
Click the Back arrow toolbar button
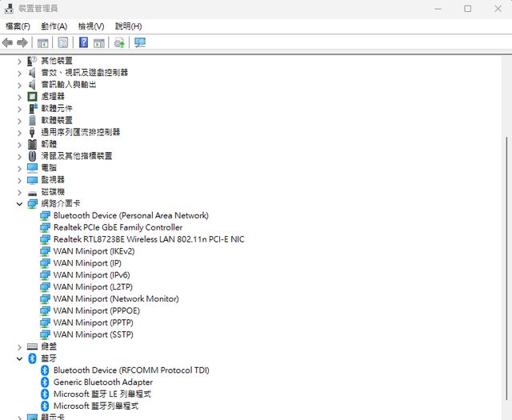coord(8,42)
